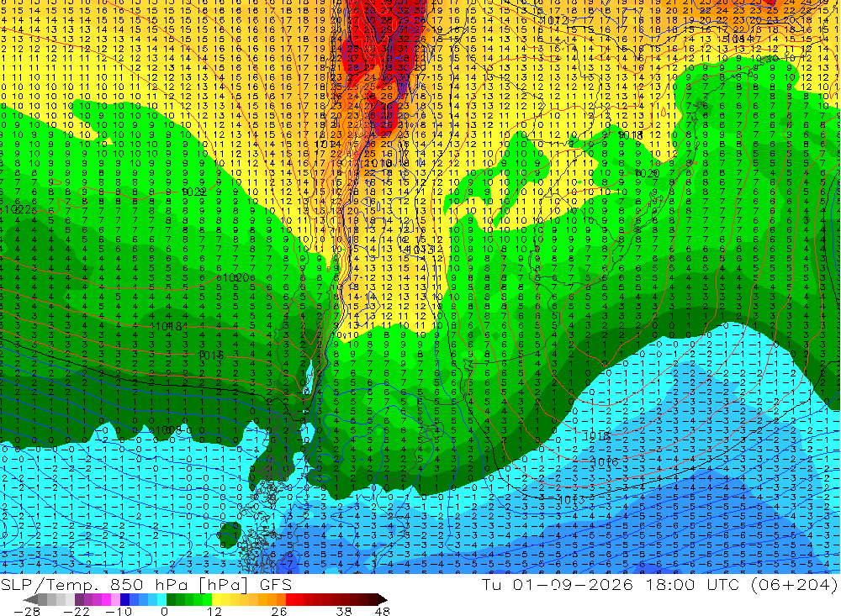The height and width of the screenshot is (616, 841).
Task: Click the dark blue swatch in the legend
Action: [124, 599]
